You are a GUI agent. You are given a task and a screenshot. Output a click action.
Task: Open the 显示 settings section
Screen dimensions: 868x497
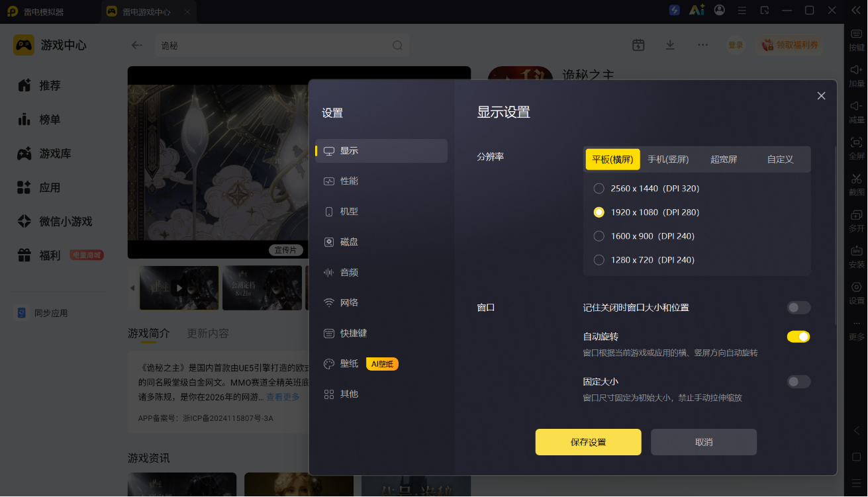coord(381,151)
